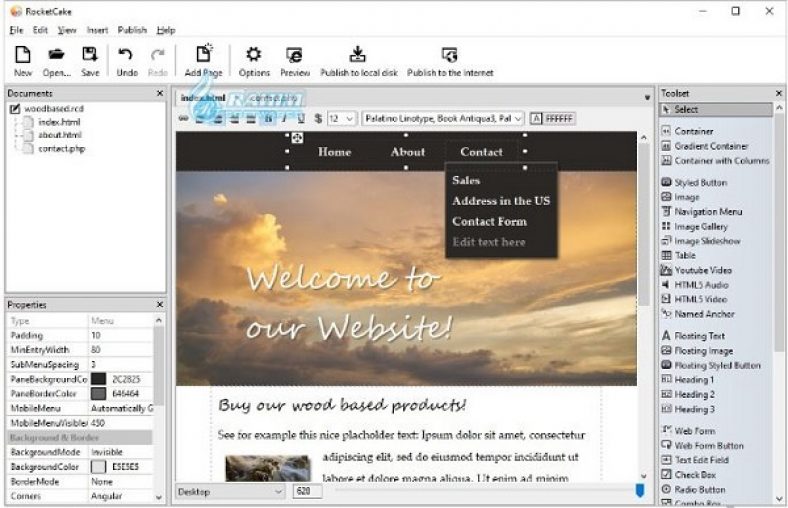The height and width of the screenshot is (508, 788).
Task: Choose Gradient Container from Toolset
Action: pyautogui.click(x=705, y=146)
